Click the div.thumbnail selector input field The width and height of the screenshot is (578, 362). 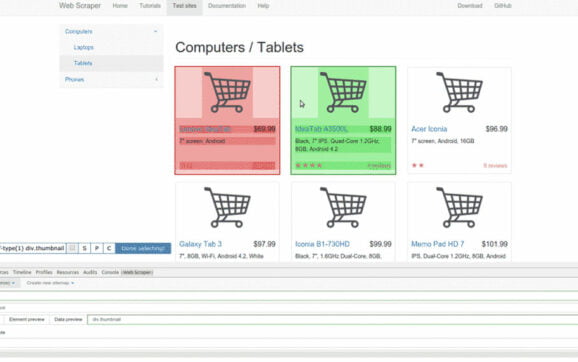coord(332,319)
